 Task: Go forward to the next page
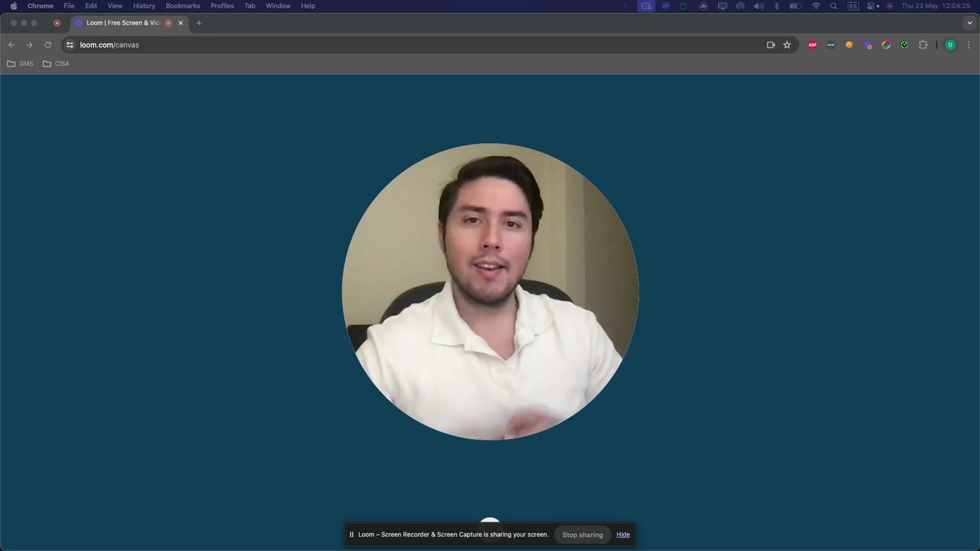point(29,44)
